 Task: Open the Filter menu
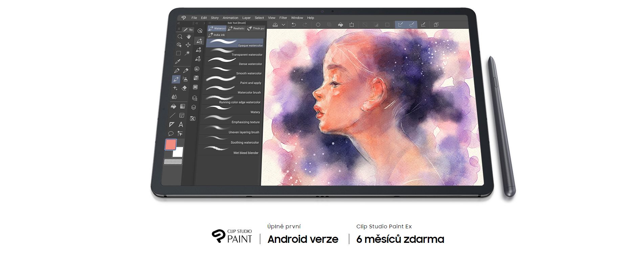coord(283,18)
